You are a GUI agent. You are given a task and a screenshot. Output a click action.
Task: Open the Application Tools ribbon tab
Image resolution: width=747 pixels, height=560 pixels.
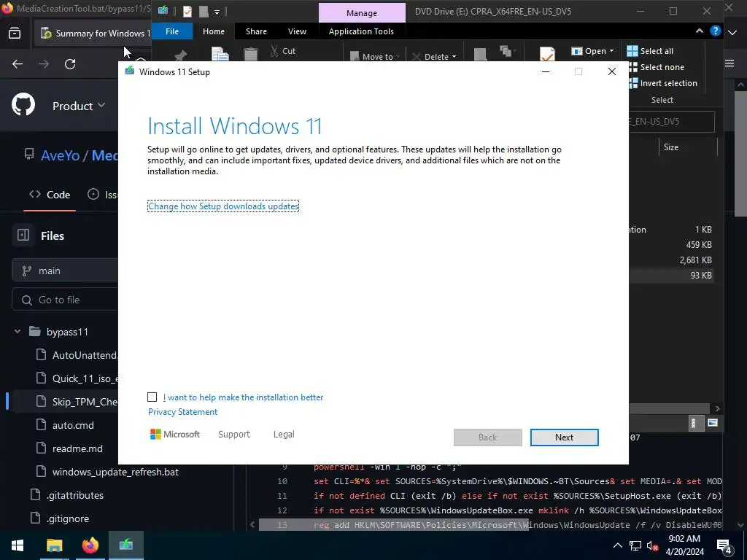point(361,31)
